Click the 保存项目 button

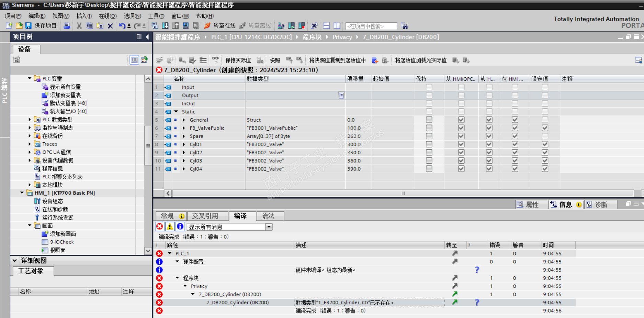tap(41, 26)
